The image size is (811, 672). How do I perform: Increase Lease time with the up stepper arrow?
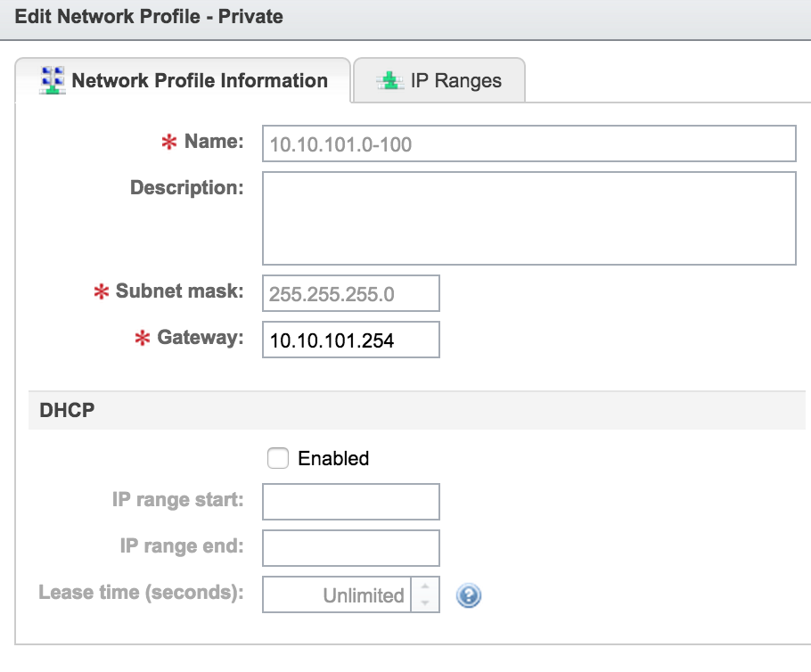(426, 586)
